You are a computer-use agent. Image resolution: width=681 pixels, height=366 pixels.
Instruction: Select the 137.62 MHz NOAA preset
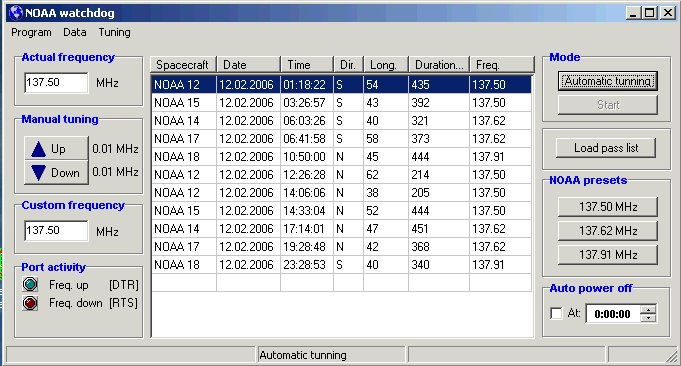click(608, 231)
